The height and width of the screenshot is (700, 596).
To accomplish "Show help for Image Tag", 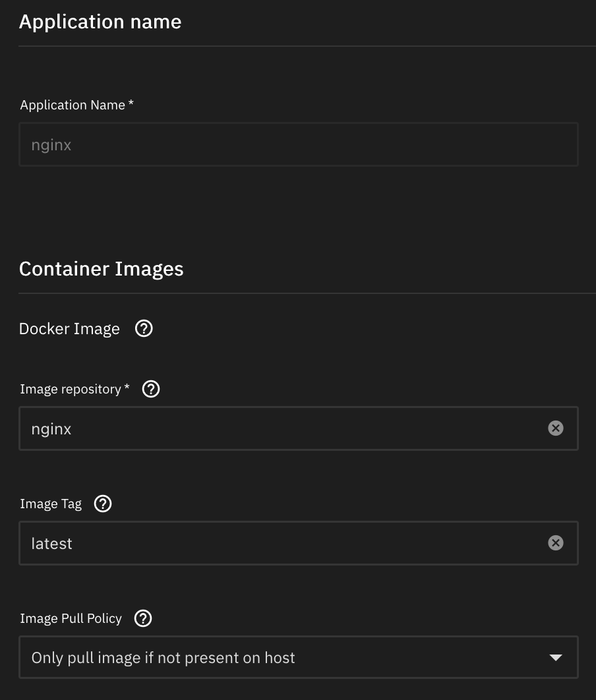I will [103, 504].
